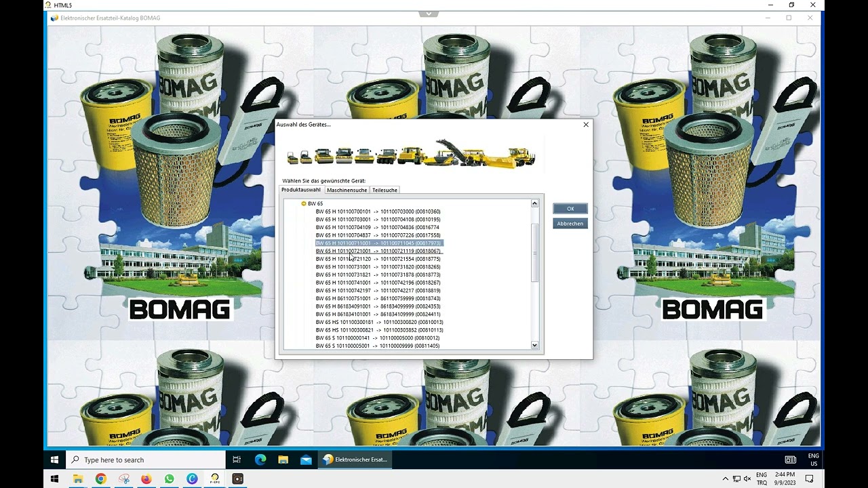Minimize the Elektronischer Ersatzteil-Katalog BOMAG window
The height and width of the screenshot is (488, 868).
point(768,18)
